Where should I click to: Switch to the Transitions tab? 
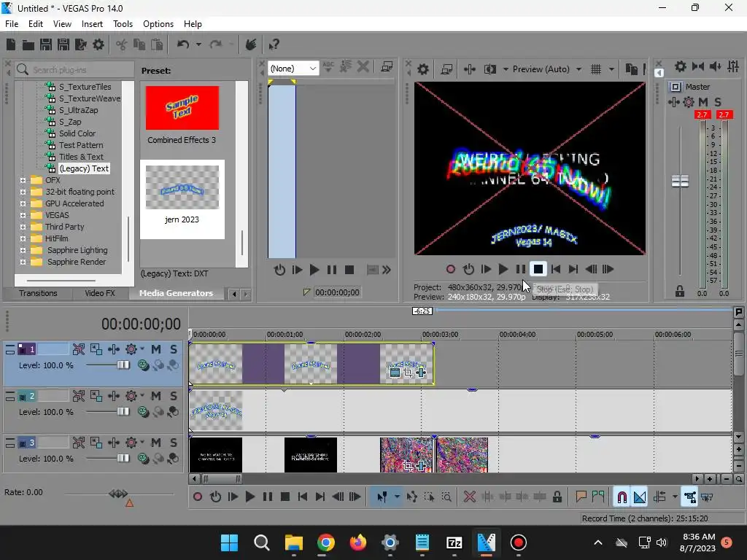[x=38, y=293]
